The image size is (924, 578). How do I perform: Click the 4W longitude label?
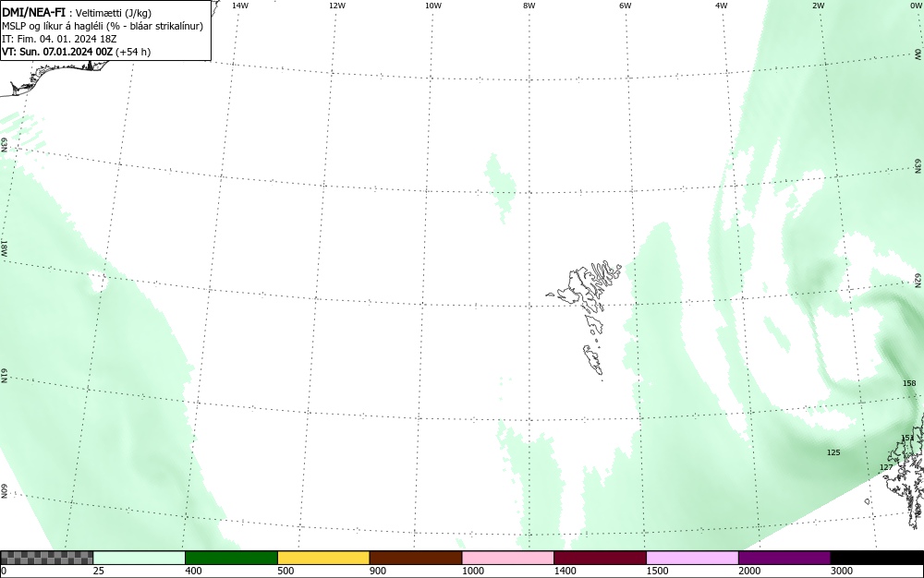click(x=722, y=6)
